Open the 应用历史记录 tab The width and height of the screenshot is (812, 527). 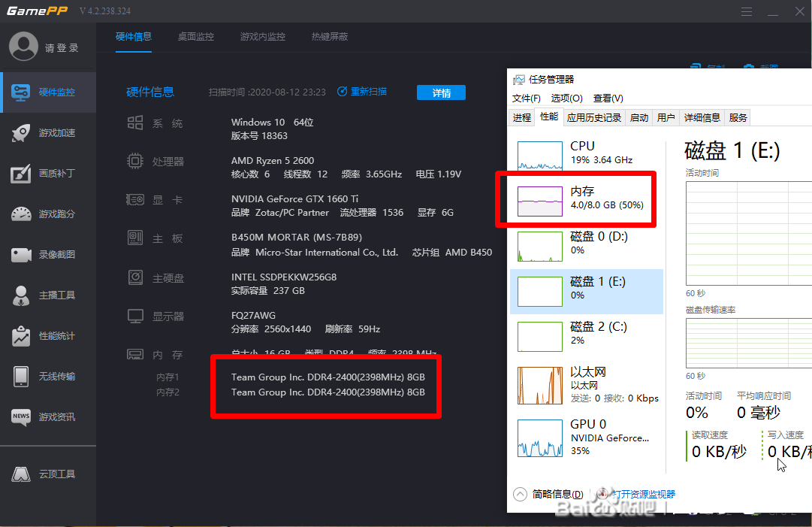point(594,117)
